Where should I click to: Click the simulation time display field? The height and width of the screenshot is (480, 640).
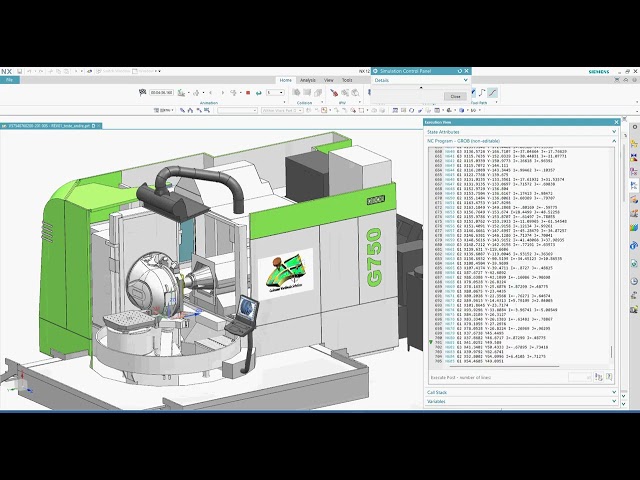pos(161,93)
